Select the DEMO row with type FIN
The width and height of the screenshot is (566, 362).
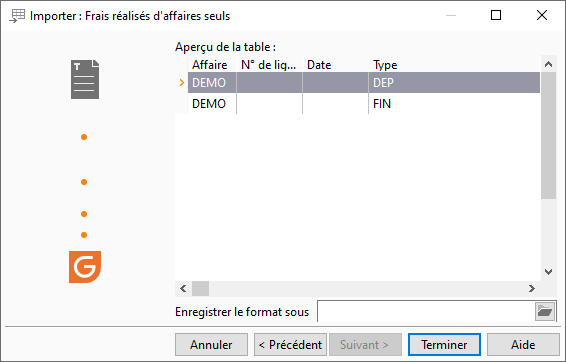pos(364,104)
